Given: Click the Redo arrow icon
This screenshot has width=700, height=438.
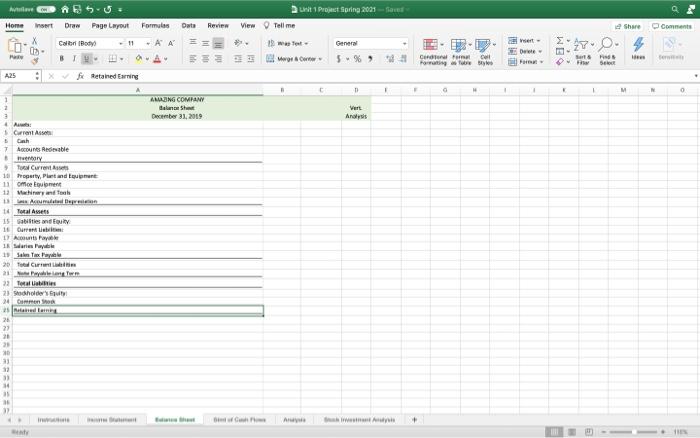Looking at the screenshot, I should [x=108, y=9].
